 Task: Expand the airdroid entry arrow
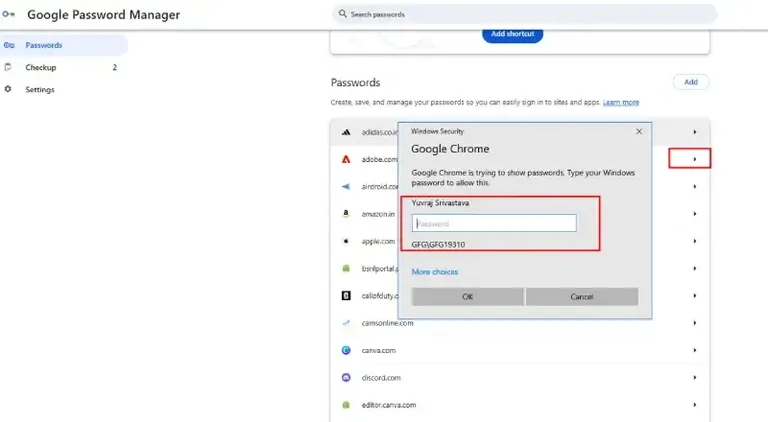pos(695,187)
